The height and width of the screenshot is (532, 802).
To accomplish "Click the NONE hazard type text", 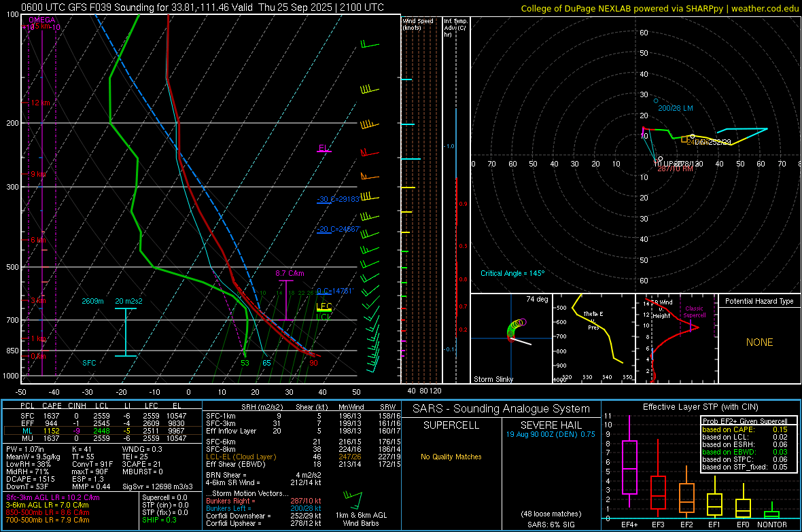I will point(759,342).
